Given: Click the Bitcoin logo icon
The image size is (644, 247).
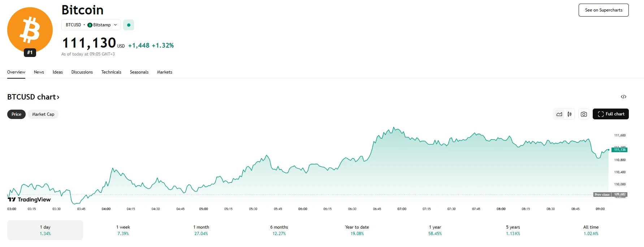Looking at the screenshot, I should pos(30,30).
